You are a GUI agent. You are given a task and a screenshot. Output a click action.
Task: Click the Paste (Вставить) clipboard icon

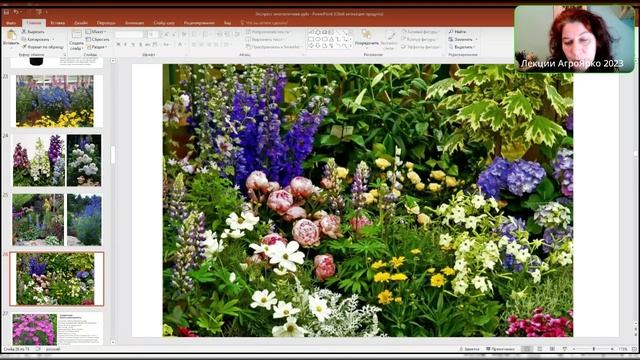pyautogui.click(x=11, y=35)
